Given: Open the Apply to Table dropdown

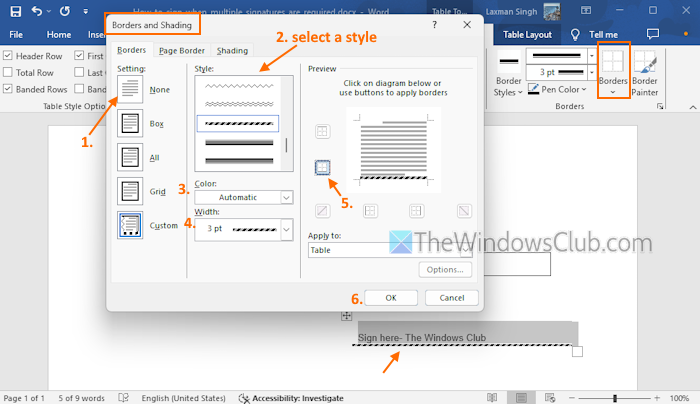Looking at the screenshot, I should (x=390, y=250).
